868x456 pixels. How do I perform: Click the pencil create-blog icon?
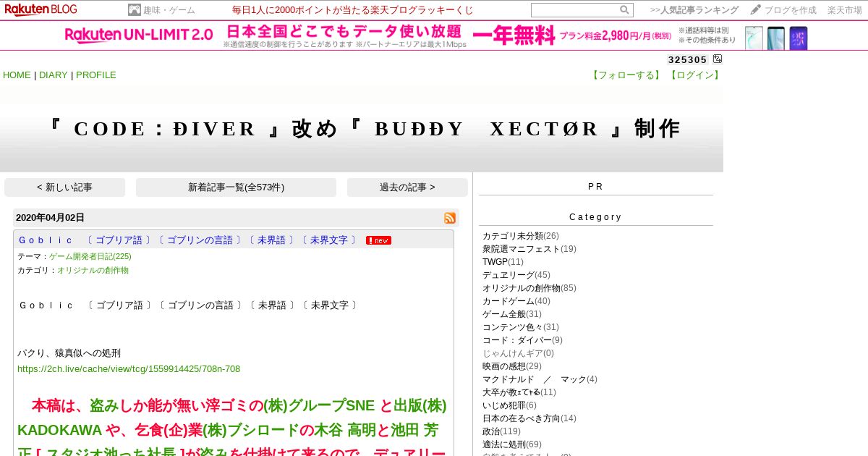pos(756,10)
